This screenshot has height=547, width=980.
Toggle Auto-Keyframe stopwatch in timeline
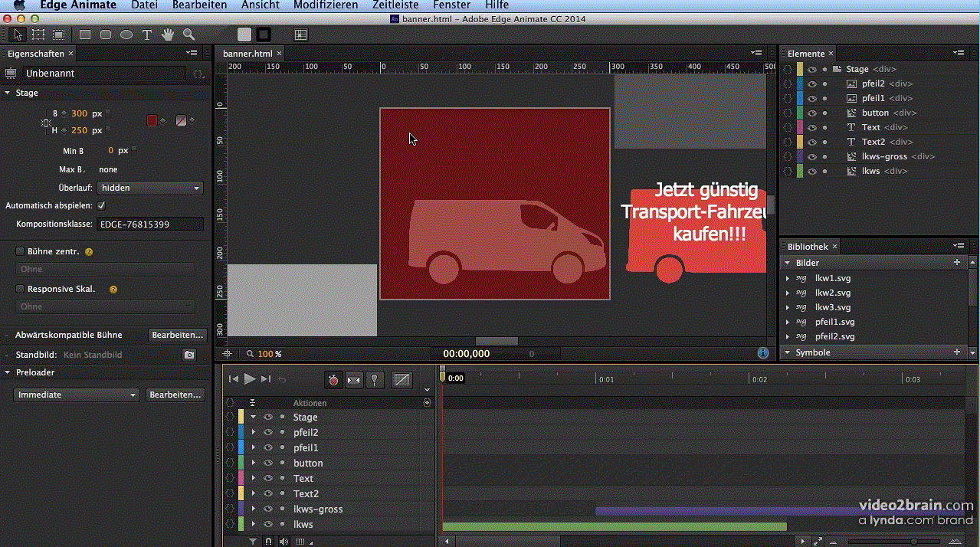334,379
